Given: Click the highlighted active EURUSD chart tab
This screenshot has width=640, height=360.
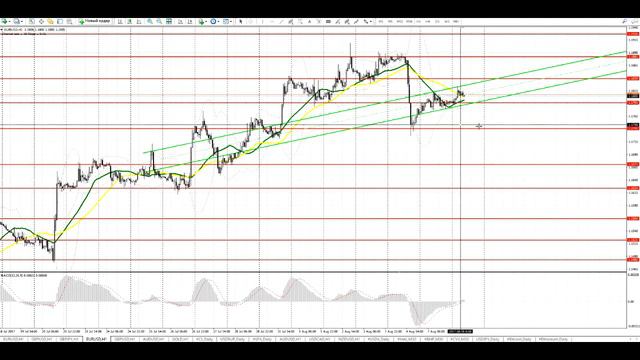Looking at the screenshot, I should tap(96, 339).
